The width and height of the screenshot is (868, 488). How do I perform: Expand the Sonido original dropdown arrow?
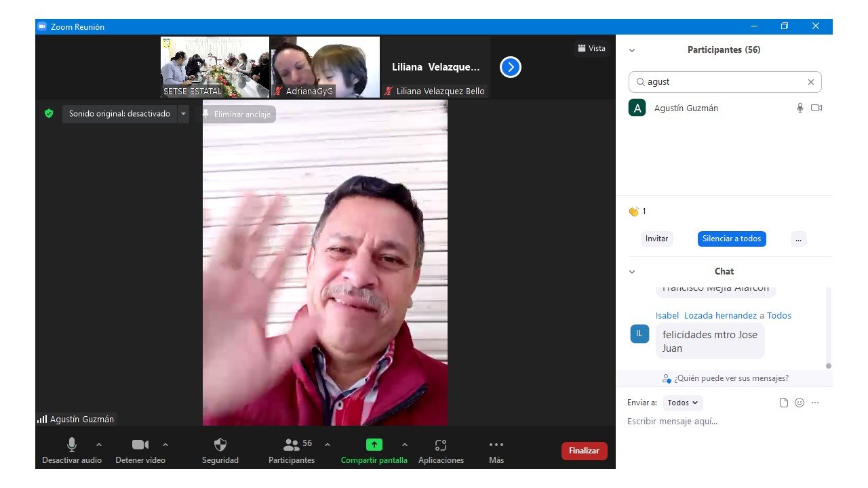183,114
